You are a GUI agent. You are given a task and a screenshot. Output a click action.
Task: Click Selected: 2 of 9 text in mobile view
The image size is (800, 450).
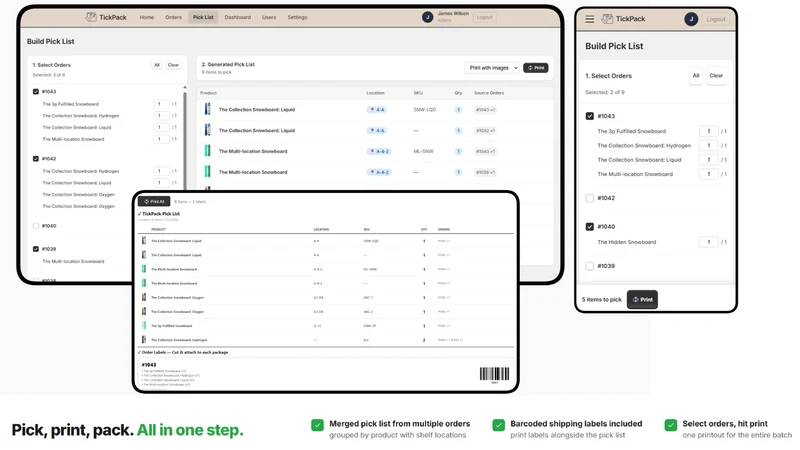pyautogui.click(x=605, y=92)
